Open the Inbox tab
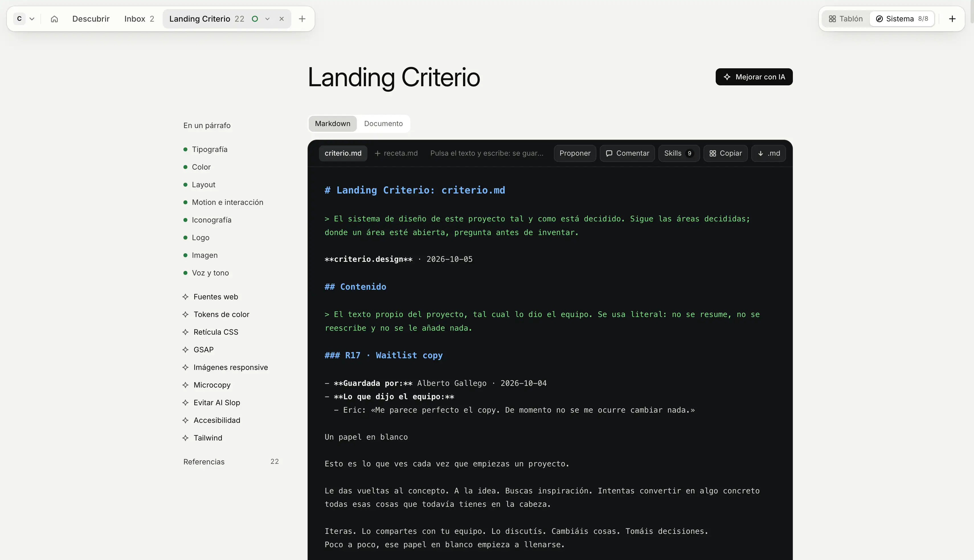The image size is (974, 560). [139, 19]
